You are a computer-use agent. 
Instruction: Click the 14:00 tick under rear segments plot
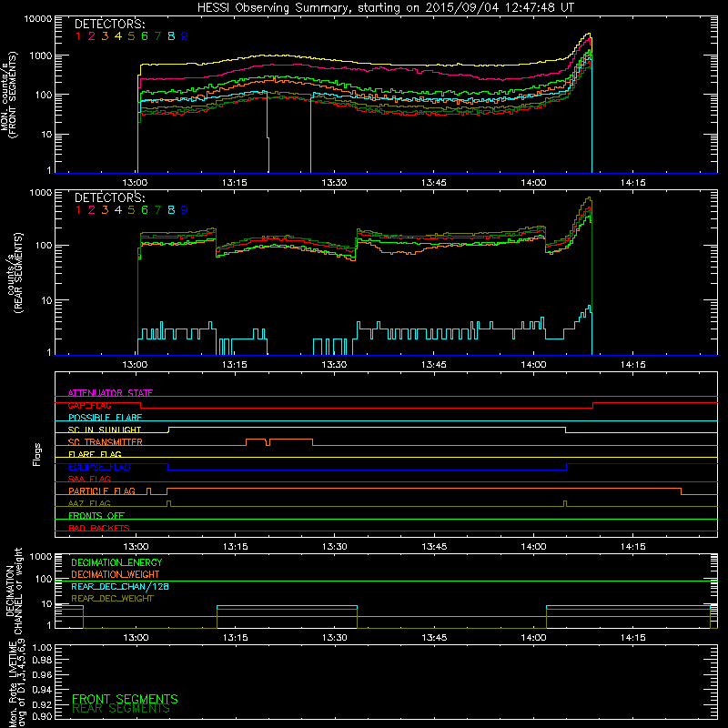click(x=533, y=365)
